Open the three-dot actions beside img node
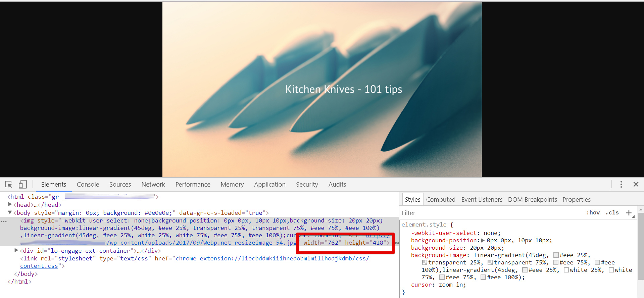 pos(4,221)
